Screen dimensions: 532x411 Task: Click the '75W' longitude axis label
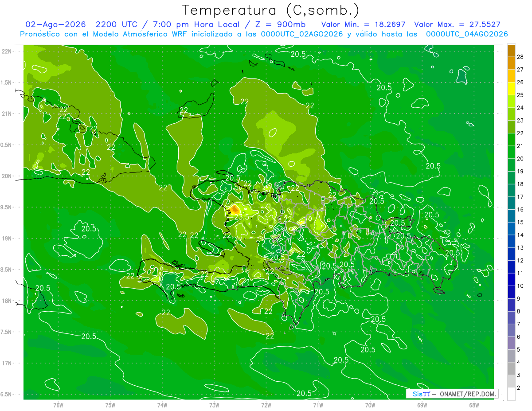pos(110,405)
